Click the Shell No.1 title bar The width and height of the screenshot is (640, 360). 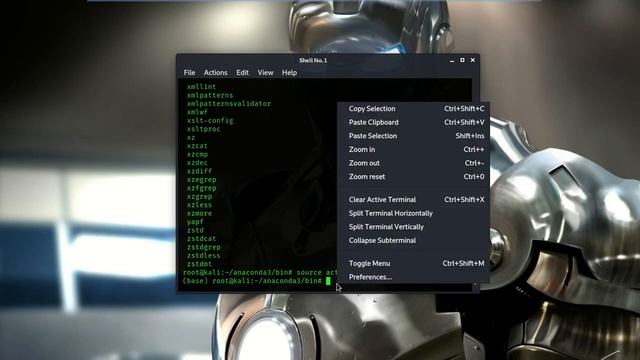(x=313, y=60)
